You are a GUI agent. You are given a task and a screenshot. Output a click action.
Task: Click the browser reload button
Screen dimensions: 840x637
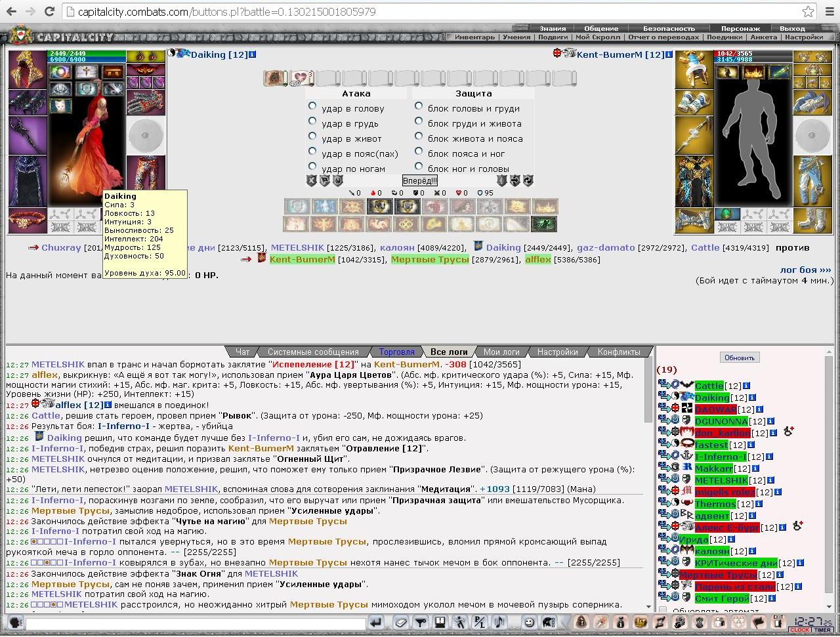[49, 11]
